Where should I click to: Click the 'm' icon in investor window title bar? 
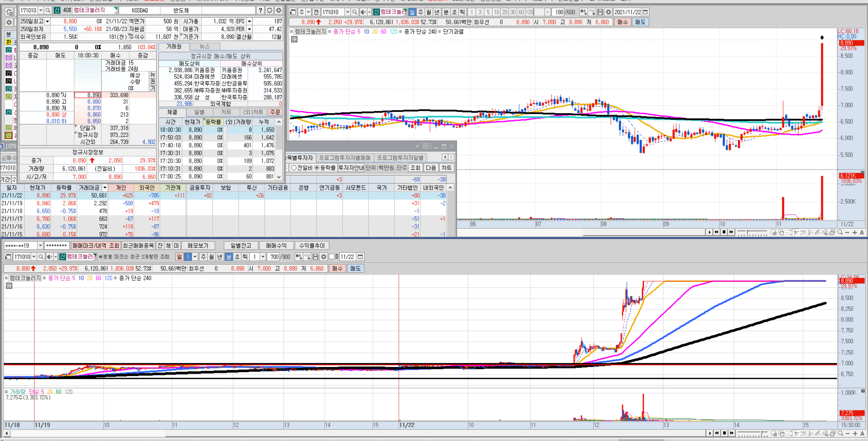(426, 146)
